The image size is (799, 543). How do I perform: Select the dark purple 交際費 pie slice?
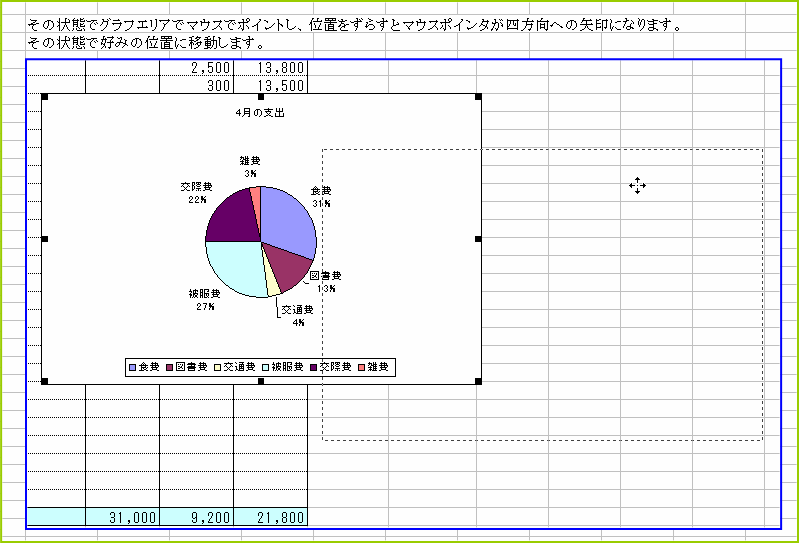point(232,219)
